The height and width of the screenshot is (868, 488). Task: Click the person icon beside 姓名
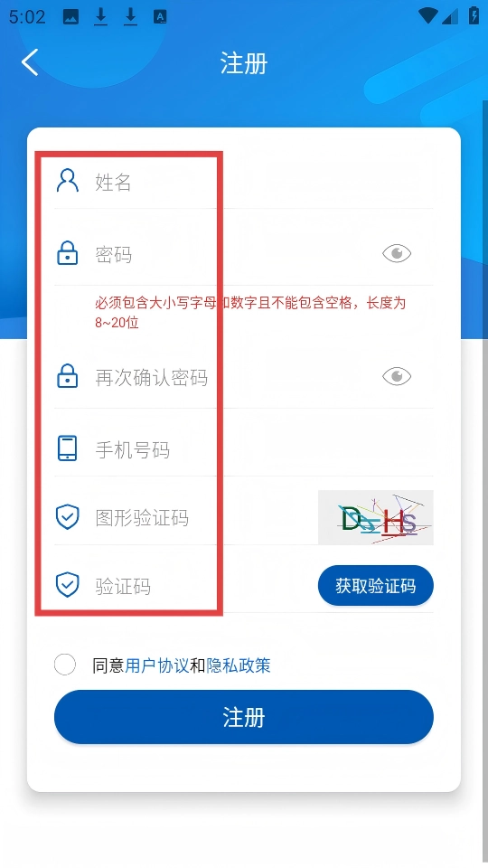68,181
